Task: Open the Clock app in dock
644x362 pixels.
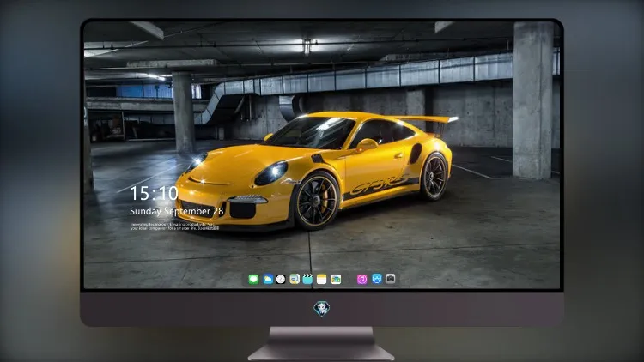Action: coord(281,280)
